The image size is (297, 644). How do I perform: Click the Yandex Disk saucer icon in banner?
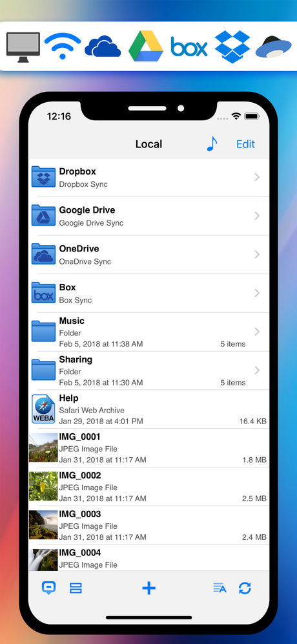pos(274,47)
